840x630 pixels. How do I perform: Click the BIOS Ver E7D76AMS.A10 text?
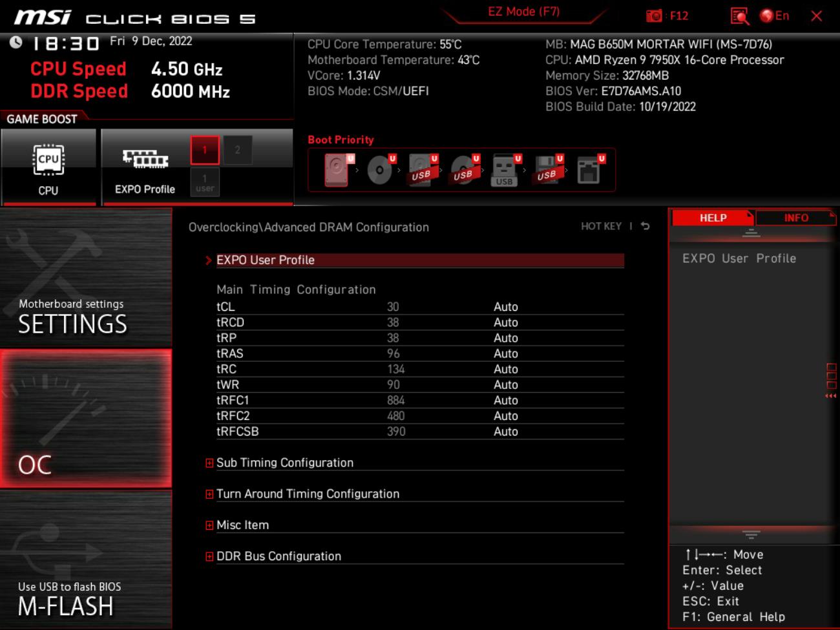(613, 91)
